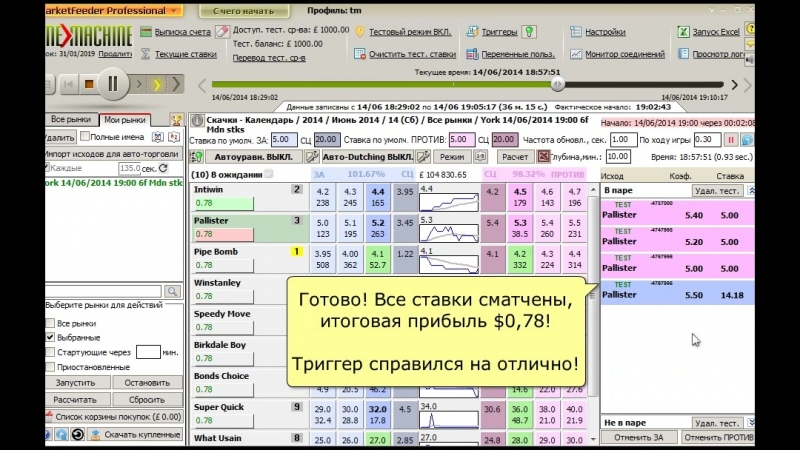Click the market search input field
Screen dimensions: 800x450
104,291
